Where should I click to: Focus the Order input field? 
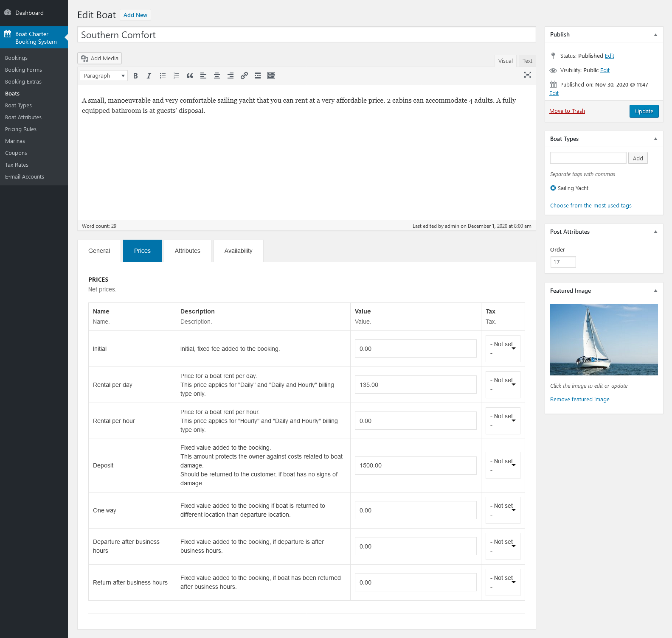coord(563,262)
